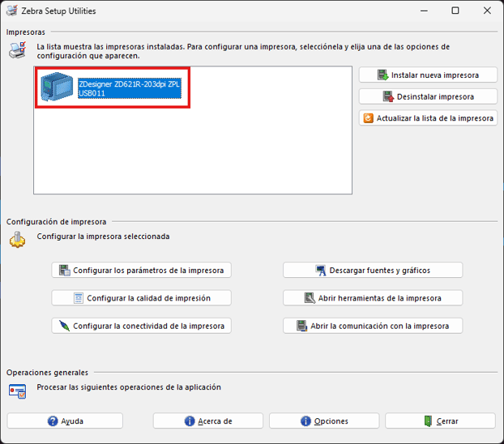
Task: Open Configurar la calidad de impresión
Action: (141, 298)
